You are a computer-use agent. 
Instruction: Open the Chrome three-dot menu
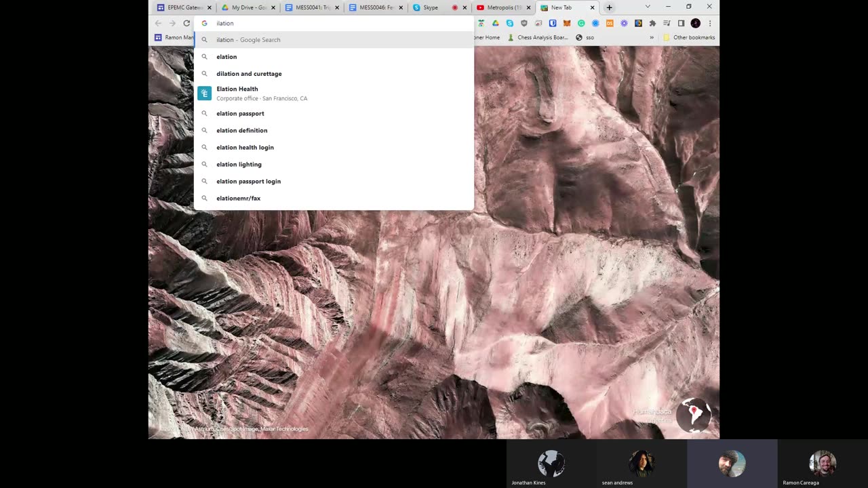click(x=710, y=23)
